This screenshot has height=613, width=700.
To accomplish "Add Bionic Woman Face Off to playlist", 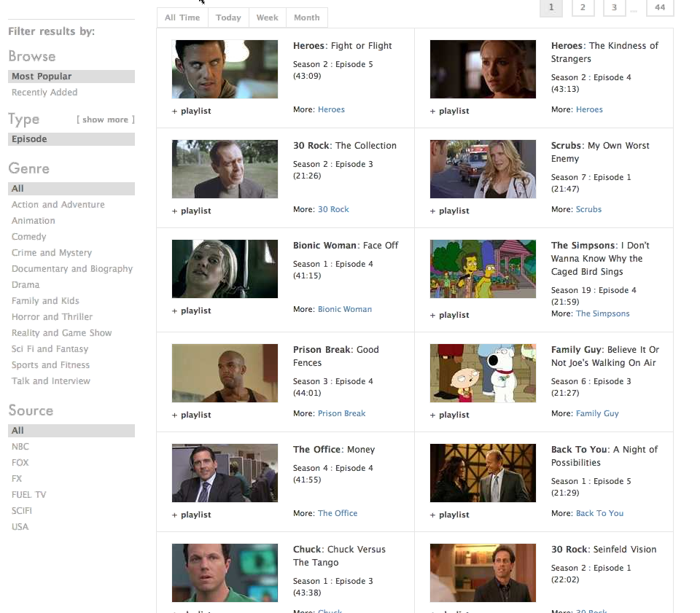I will point(192,311).
